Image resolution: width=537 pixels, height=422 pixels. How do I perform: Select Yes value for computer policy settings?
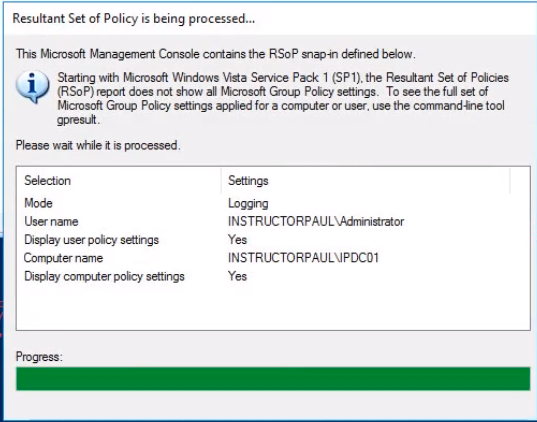pyautogui.click(x=237, y=276)
